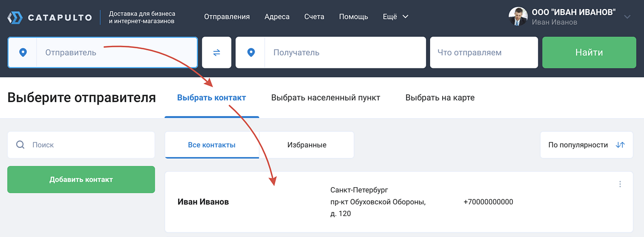The image size is (644, 237).
Task: Click the magnifier icon in search box
Action: click(21, 145)
